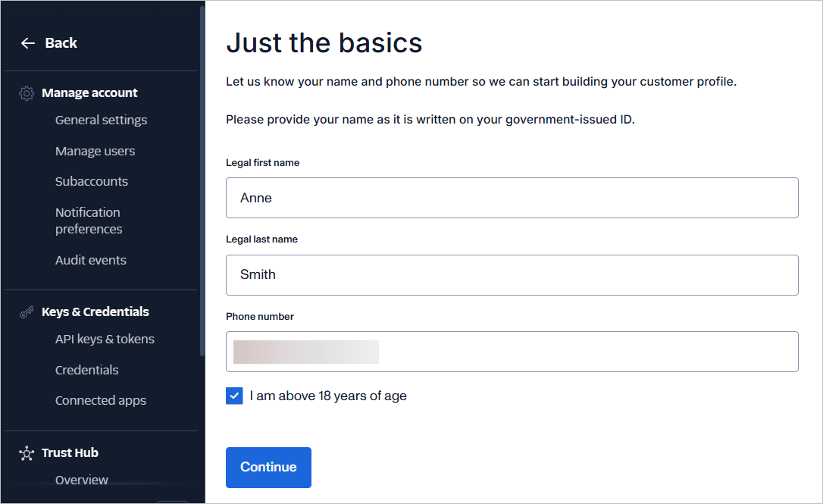Viewport: 823px width, 504px height.
Task: Click the 'Legal last name' label
Action: point(262,239)
